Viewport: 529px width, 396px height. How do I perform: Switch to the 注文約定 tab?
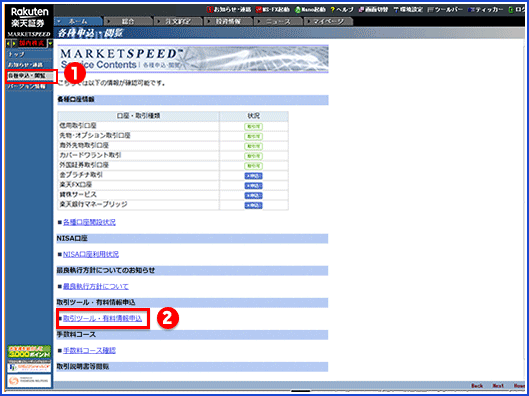[178, 21]
